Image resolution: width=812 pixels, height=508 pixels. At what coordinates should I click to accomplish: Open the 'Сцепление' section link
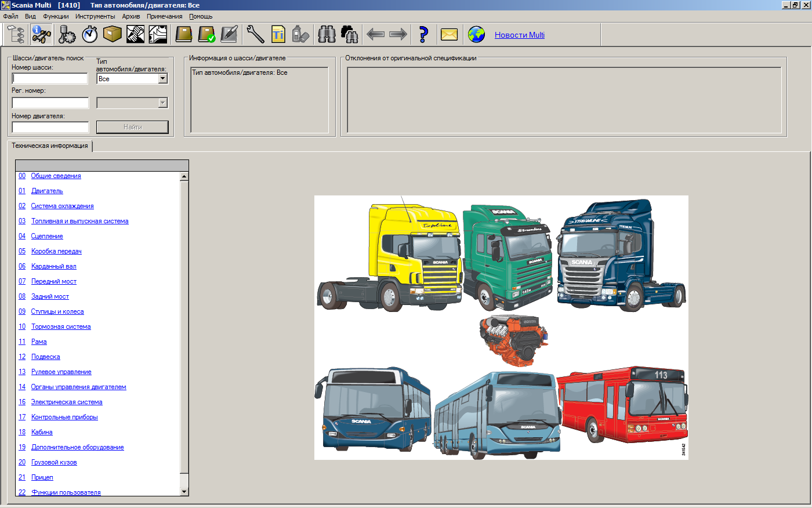pos(47,236)
